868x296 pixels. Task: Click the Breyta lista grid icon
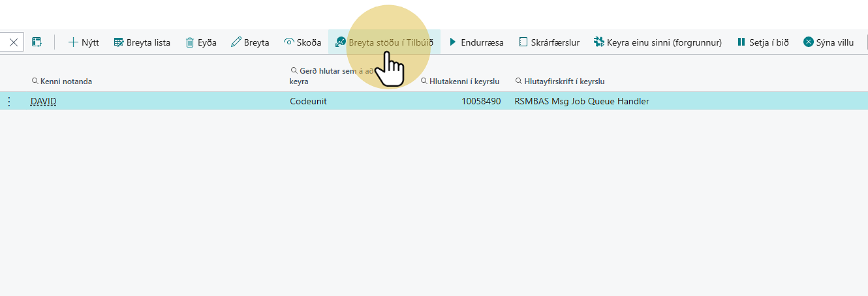119,42
